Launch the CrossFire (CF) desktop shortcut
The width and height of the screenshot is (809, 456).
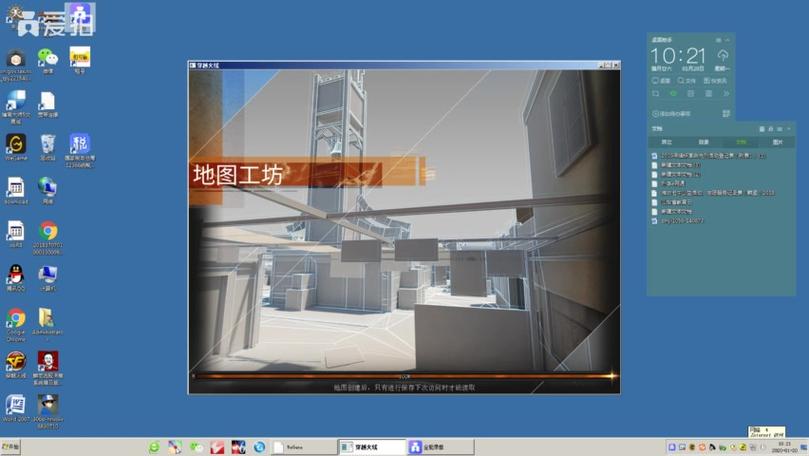(x=15, y=365)
